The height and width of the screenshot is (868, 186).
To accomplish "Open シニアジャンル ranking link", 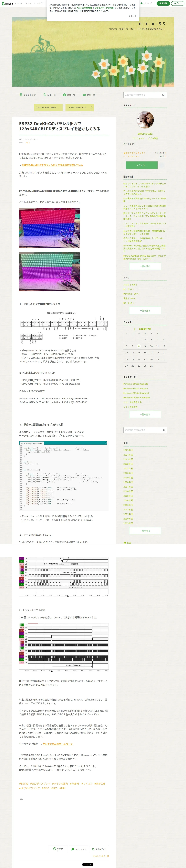I will point(131,156).
